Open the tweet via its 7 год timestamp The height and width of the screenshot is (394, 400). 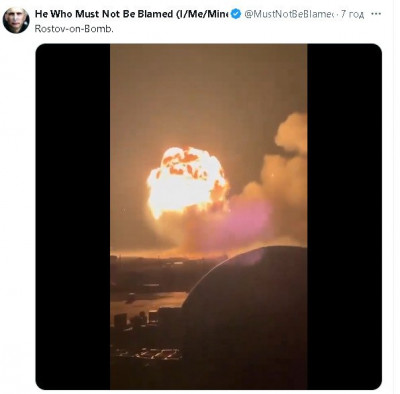(x=352, y=15)
